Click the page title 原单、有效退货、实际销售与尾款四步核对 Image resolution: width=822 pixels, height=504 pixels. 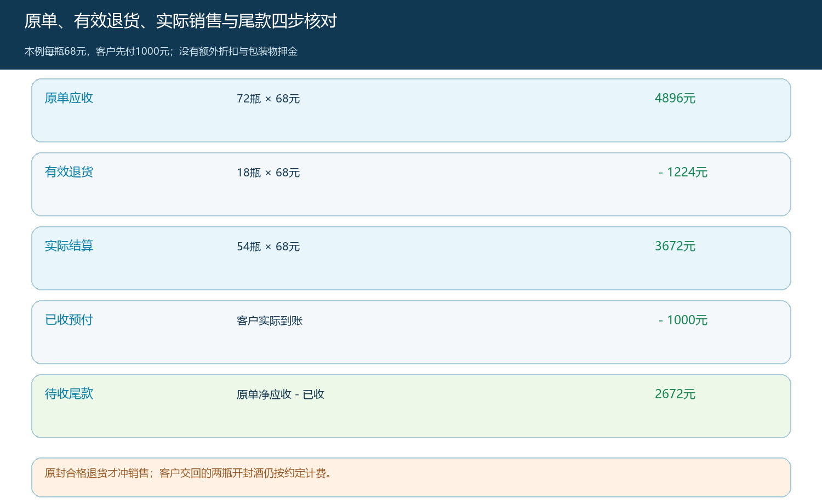[x=180, y=21]
